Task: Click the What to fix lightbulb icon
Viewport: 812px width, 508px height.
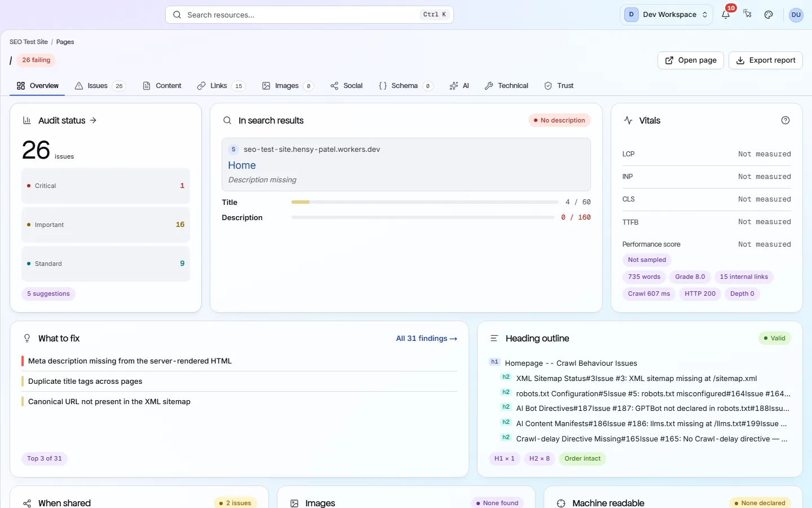Action: [27, 338]
